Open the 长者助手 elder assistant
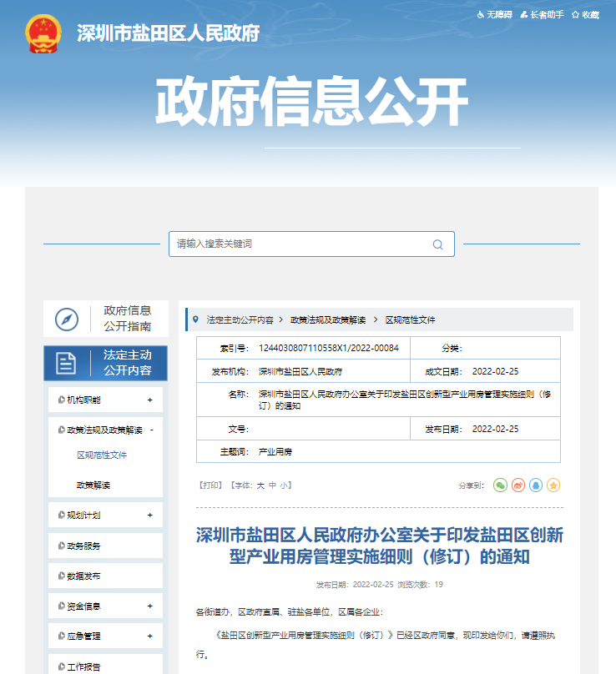This screenshot has height=674, width=616. pos(542,15)
